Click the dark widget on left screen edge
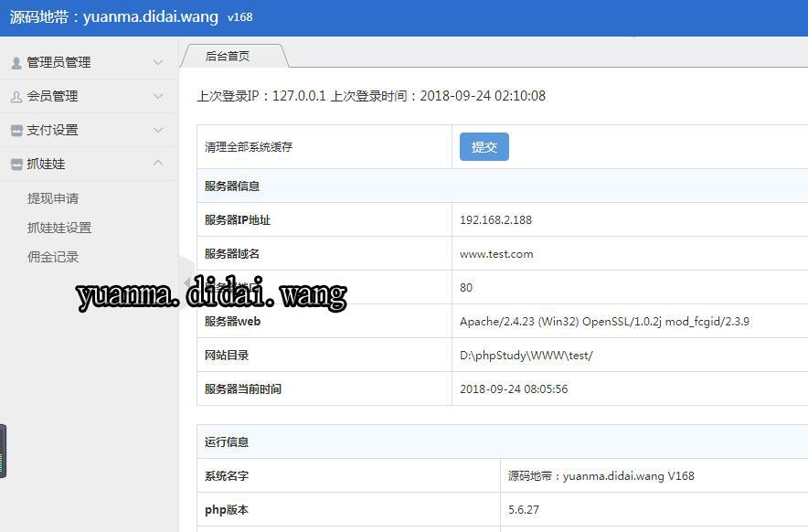This screenshot has height=532, width=808. pos(3,451)
